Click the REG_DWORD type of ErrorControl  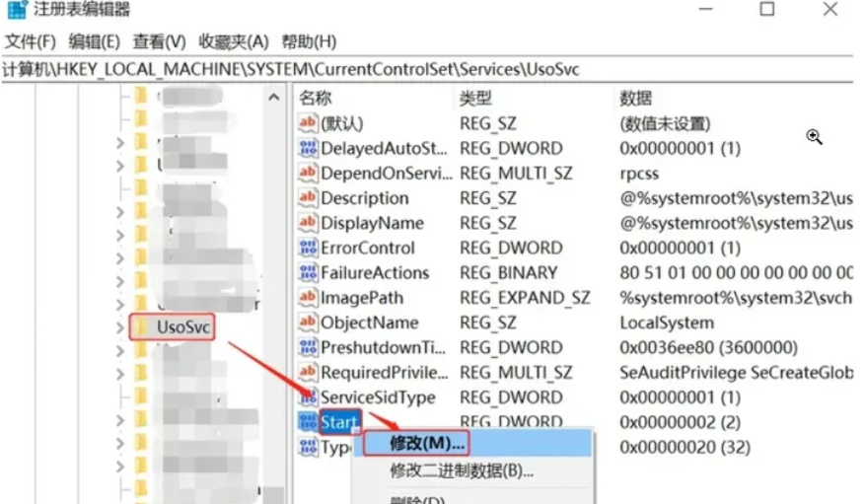(511, 248)
